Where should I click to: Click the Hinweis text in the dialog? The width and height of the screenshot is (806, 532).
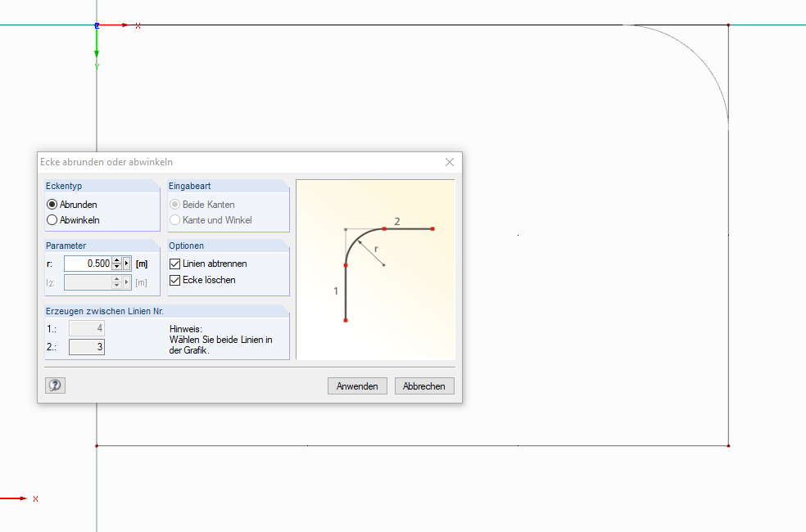[x=220, y=340]
